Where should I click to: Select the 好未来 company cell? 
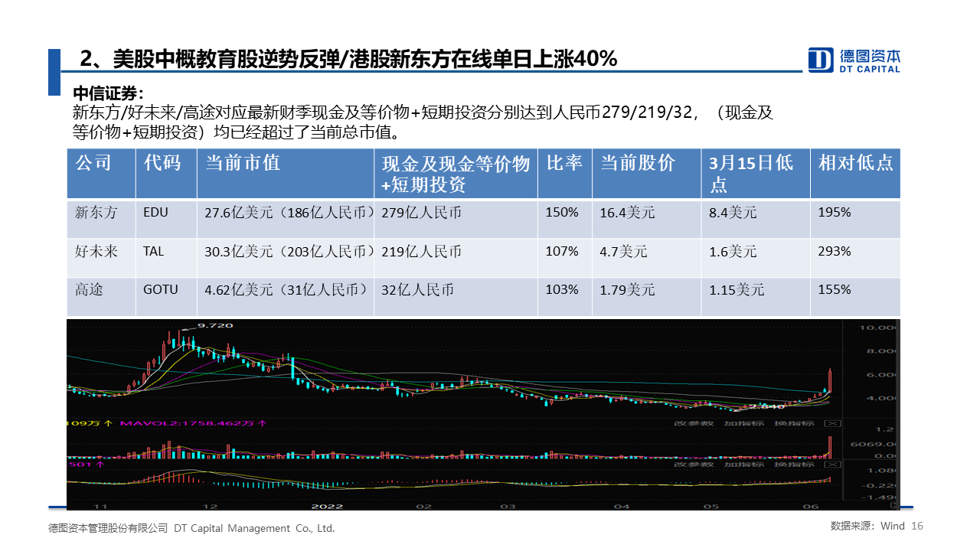(x=101, y=257)
